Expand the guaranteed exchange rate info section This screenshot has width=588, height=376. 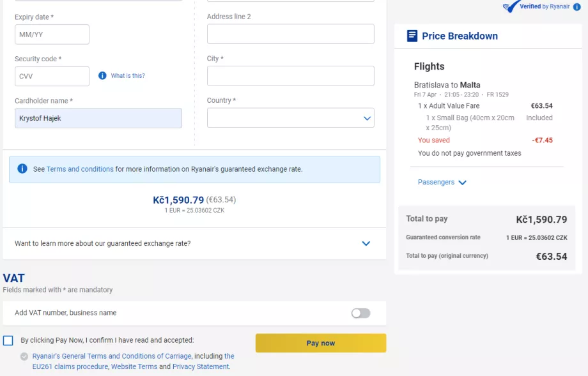click(x=366, y=243)
